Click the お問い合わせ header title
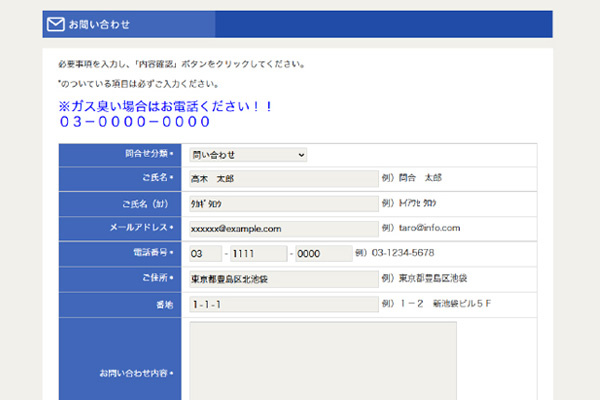Screen dimensions: 600x400 click(99, 24)
